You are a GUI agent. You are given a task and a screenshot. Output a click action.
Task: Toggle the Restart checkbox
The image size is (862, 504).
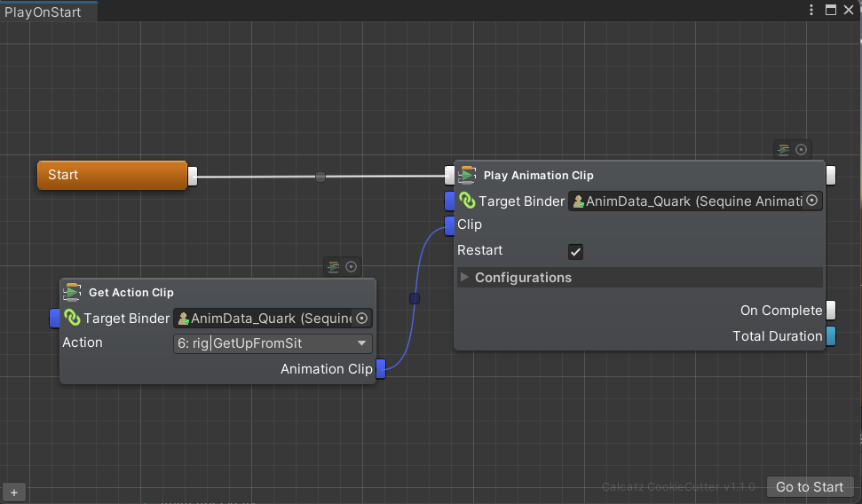(x=576, y=251)
